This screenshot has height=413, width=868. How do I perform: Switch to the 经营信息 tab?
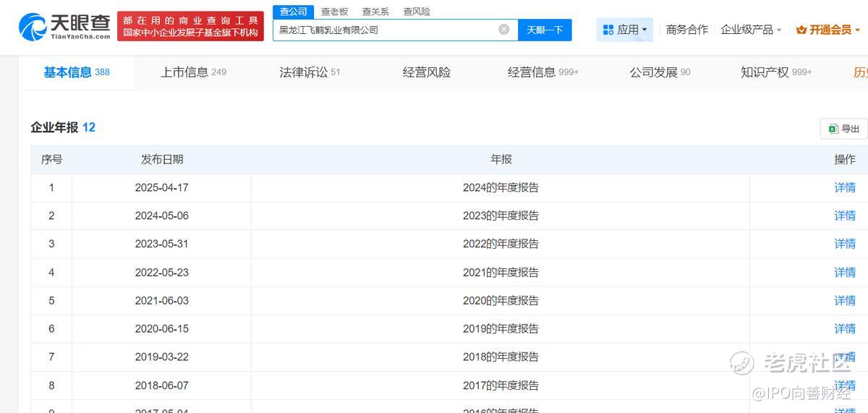(x=543, y=72)
